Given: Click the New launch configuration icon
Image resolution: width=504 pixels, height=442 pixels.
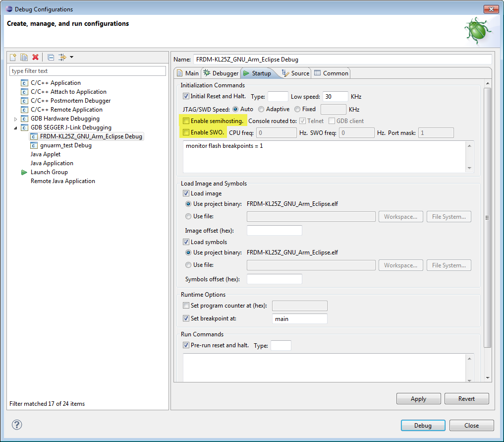Looking at the screenshot, I should click(13, 57).
